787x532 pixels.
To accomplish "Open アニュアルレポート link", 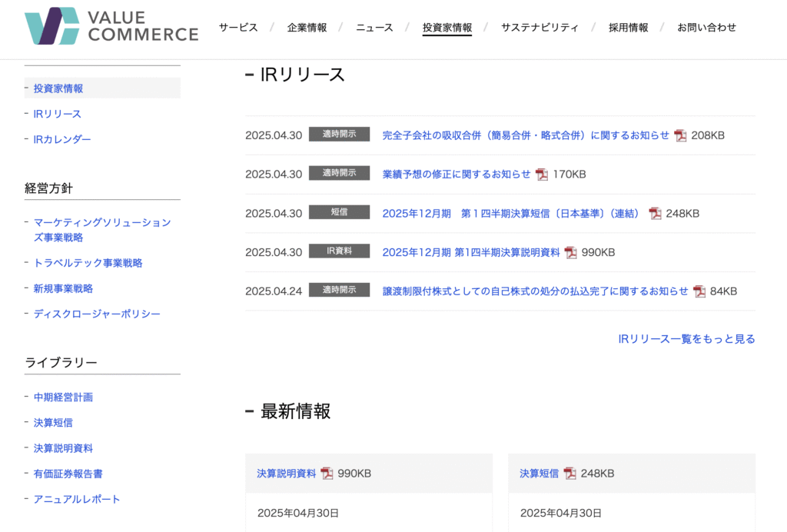I will click(77, 500).
